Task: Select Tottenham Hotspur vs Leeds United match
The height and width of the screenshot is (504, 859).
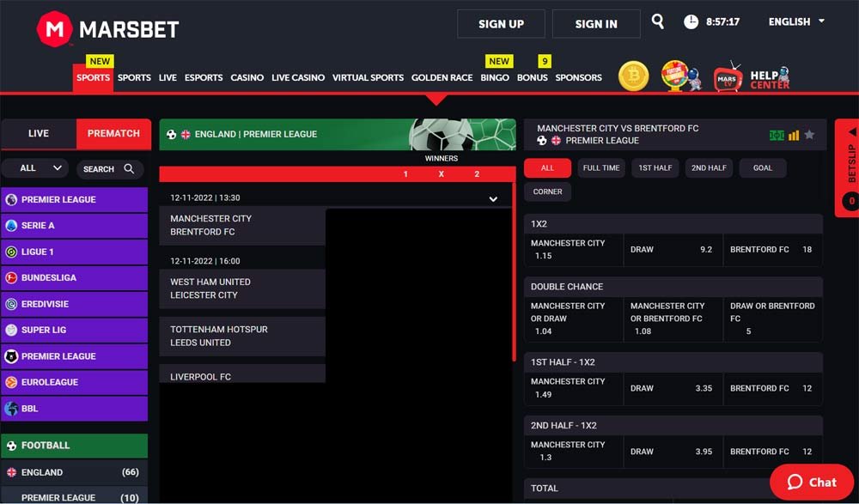Action: coord(242,337)
